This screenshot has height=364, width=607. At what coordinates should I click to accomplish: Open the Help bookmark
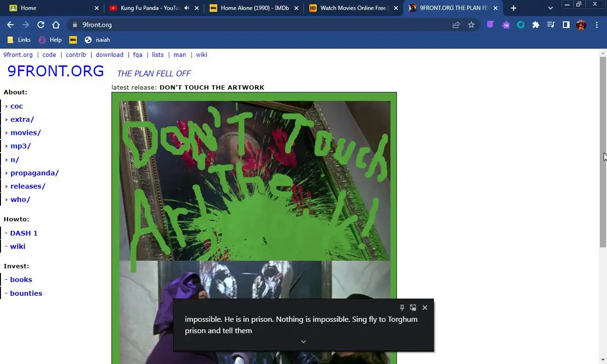coord(50,40)
